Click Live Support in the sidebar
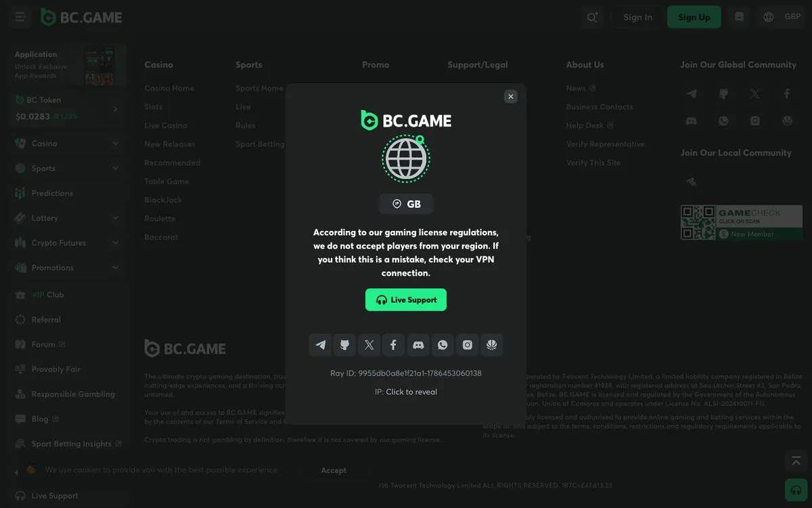Image resolution: width=812 pixels, height=508 pixels. (68, 496)
